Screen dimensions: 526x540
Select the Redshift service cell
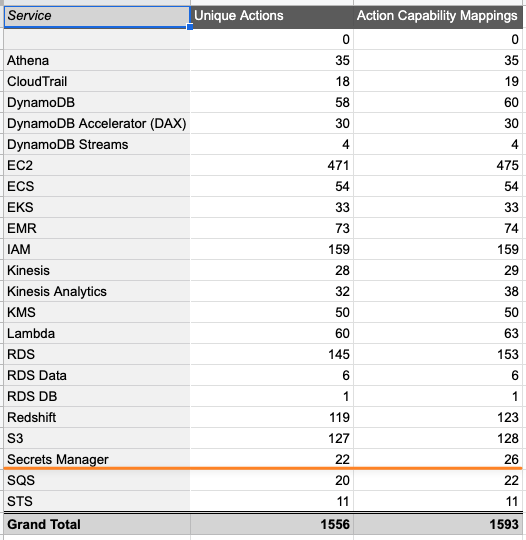click(97, 417)
